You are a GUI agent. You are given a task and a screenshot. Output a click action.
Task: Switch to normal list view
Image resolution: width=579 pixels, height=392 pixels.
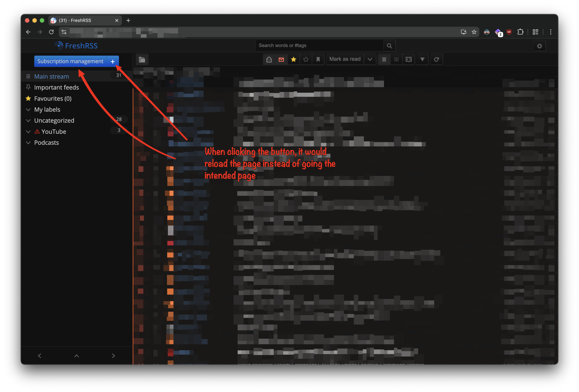point(384,59)
